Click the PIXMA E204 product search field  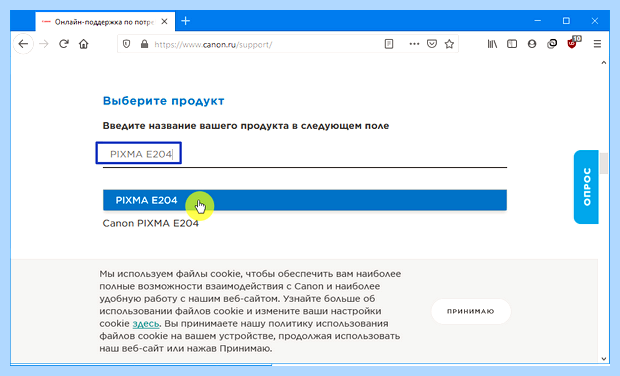click(304, 154)
